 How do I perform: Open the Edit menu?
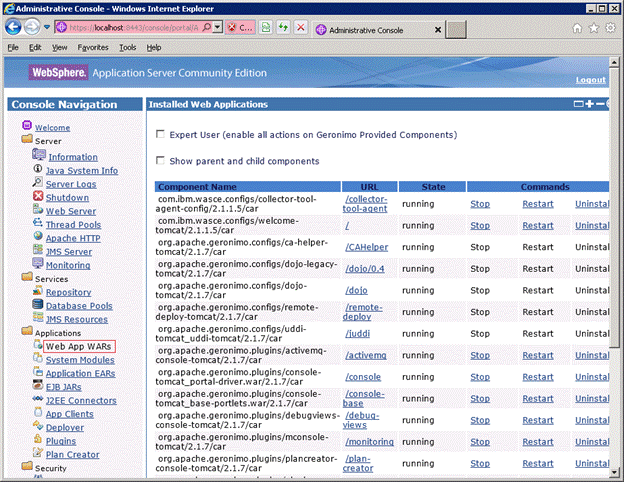tap(35, 47)
